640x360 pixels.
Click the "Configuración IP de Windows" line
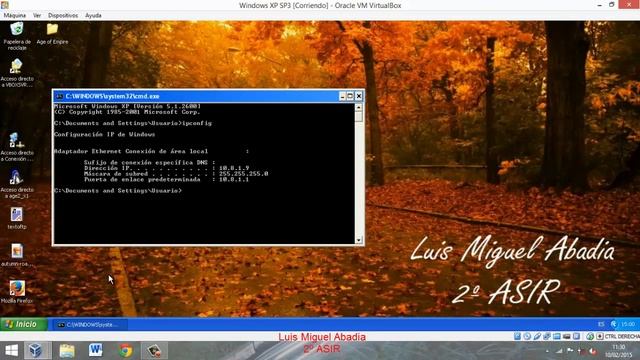[x=104, y=134]
